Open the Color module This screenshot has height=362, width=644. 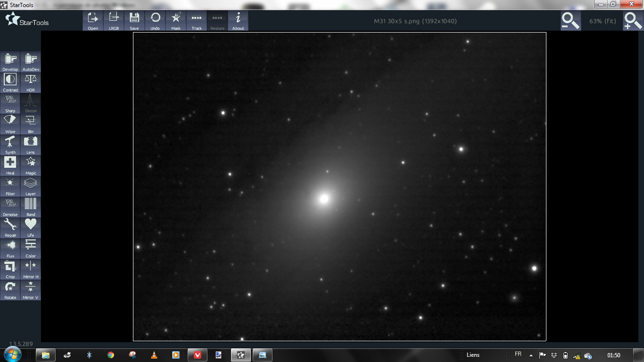pyautogui.click(x=31, y=248)
